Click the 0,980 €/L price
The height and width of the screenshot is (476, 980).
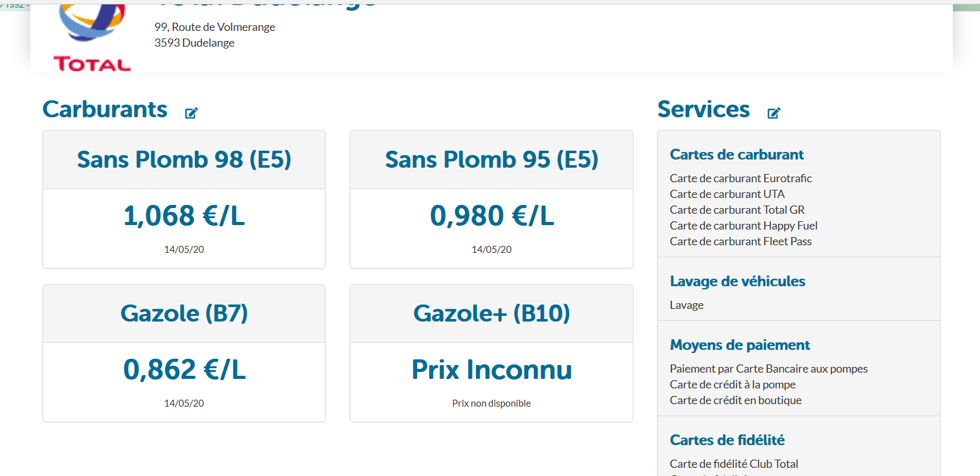coord(491,216)
